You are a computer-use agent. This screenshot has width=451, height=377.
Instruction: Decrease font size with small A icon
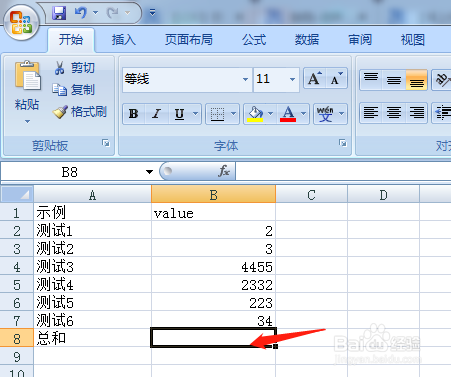336,79
